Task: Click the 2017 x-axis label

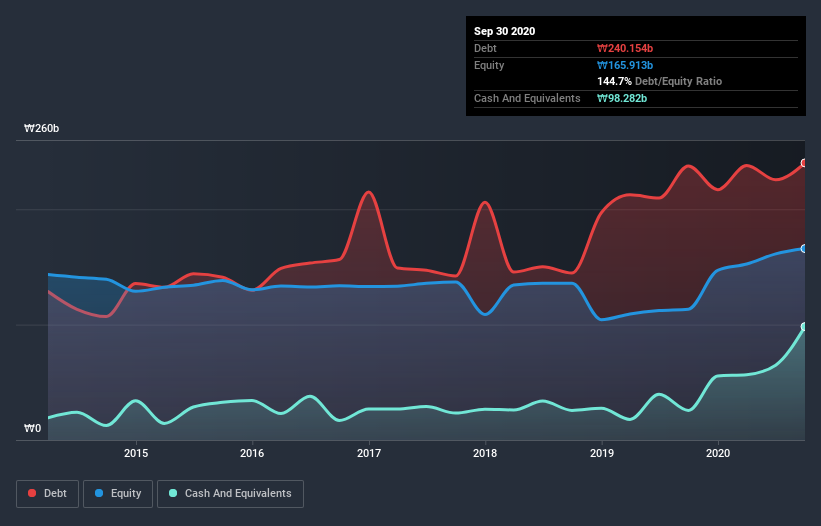Action: [369, 453]
